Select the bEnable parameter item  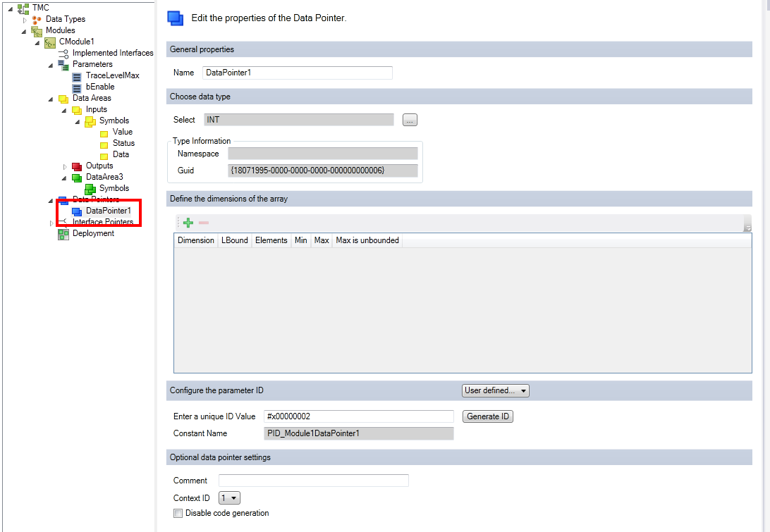[100, 87]
